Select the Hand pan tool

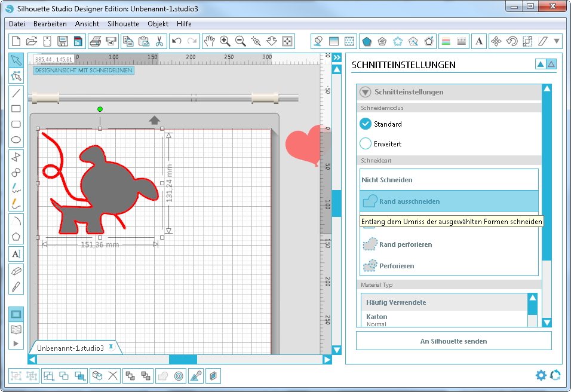(209, 41)
